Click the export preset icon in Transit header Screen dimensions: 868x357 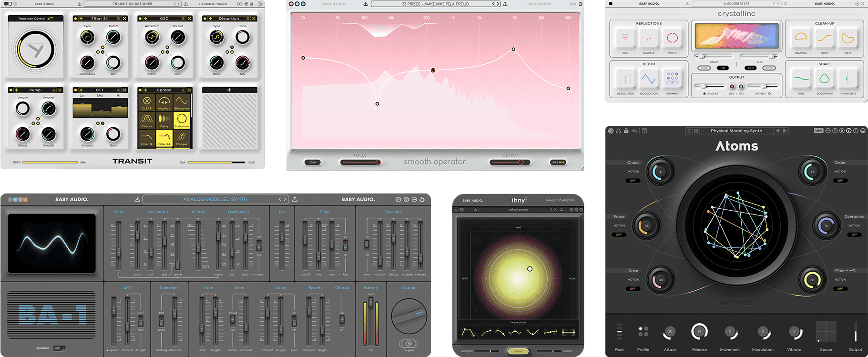point(186,4)
